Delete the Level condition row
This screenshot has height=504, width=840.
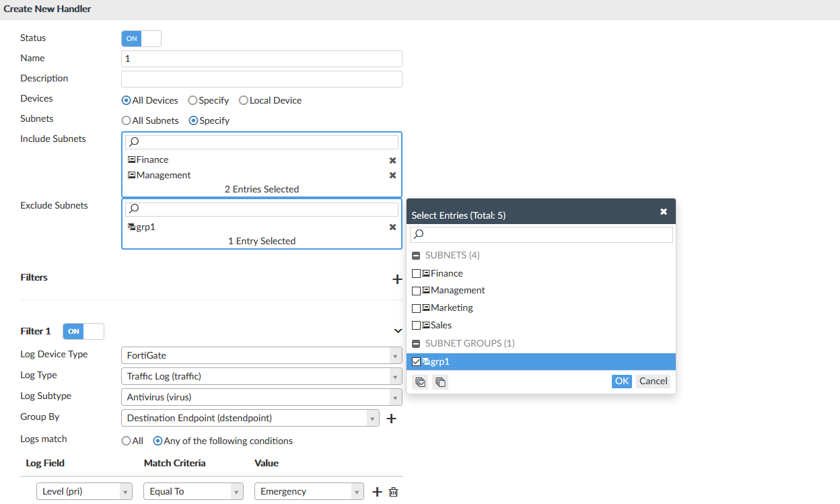[x=394, y=492]
